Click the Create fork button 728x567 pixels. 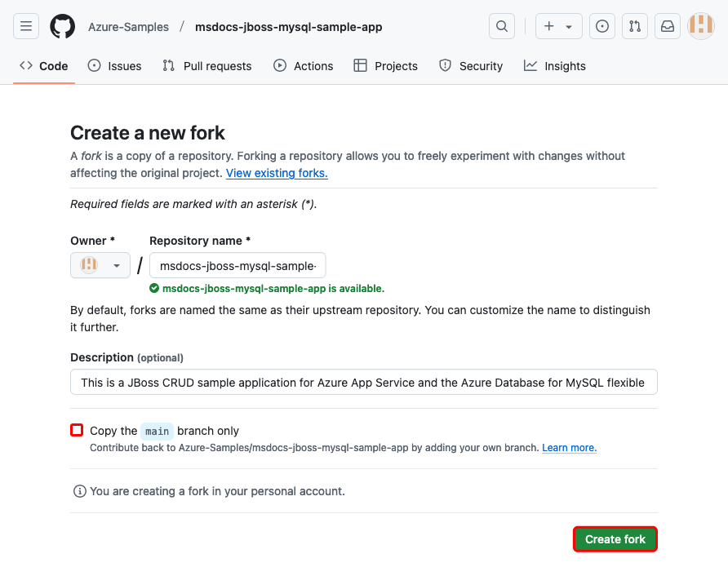(615, 538)
